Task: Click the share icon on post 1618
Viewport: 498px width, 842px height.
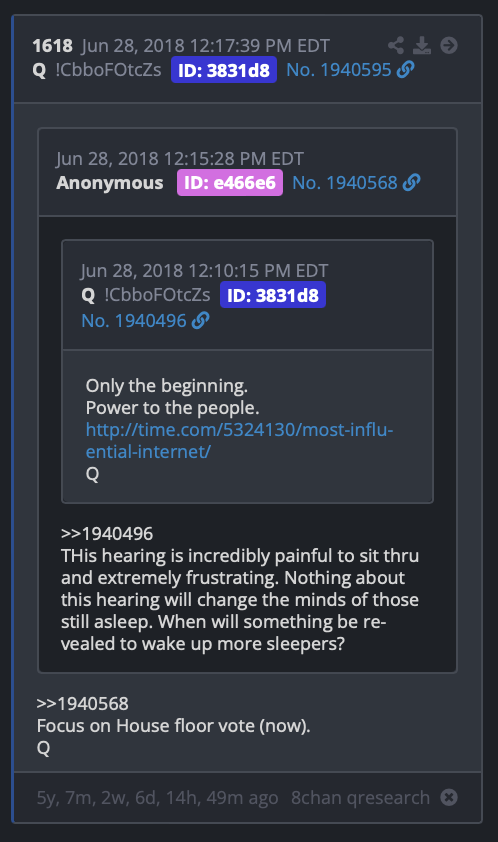Action: point(396,46)
